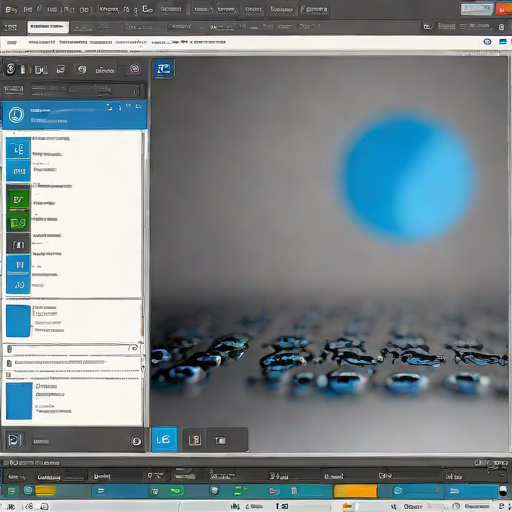
Task: Click the large blue swatch in the lower list
Action: [x=19, y=401]
